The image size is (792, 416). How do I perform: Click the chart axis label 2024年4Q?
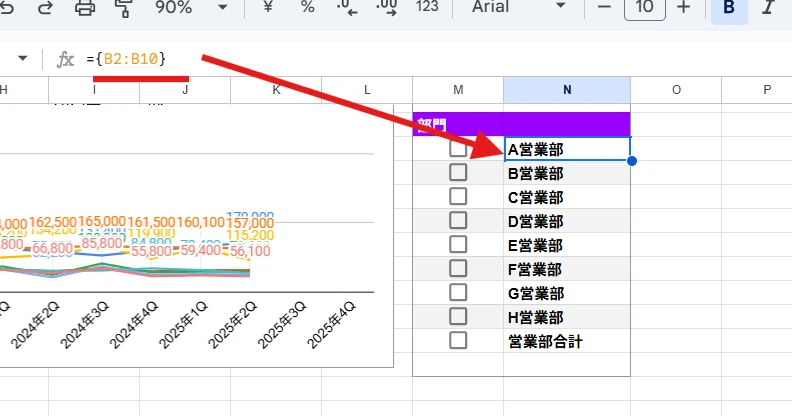(133, 324)
